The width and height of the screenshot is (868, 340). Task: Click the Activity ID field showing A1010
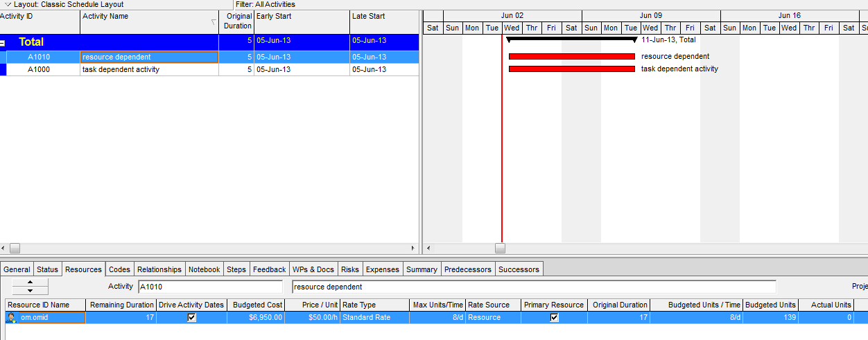click(210, 287)
